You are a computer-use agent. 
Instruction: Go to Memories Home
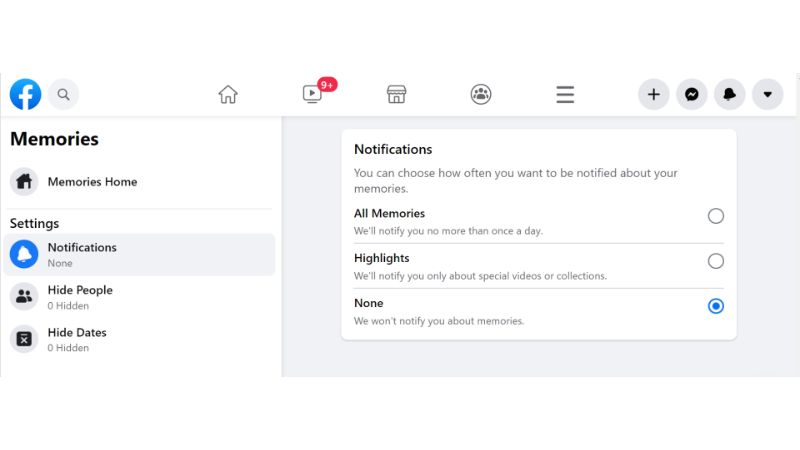pyautogui.click(x=92, y=182)
